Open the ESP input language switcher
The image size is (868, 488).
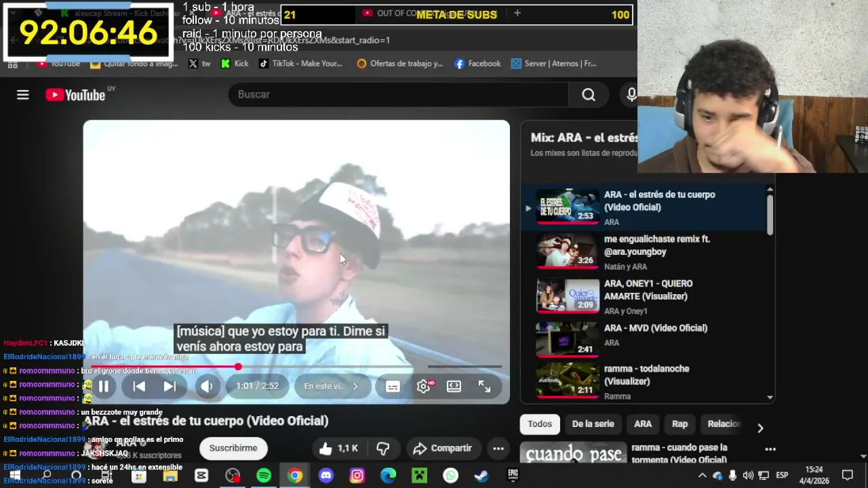782,476
